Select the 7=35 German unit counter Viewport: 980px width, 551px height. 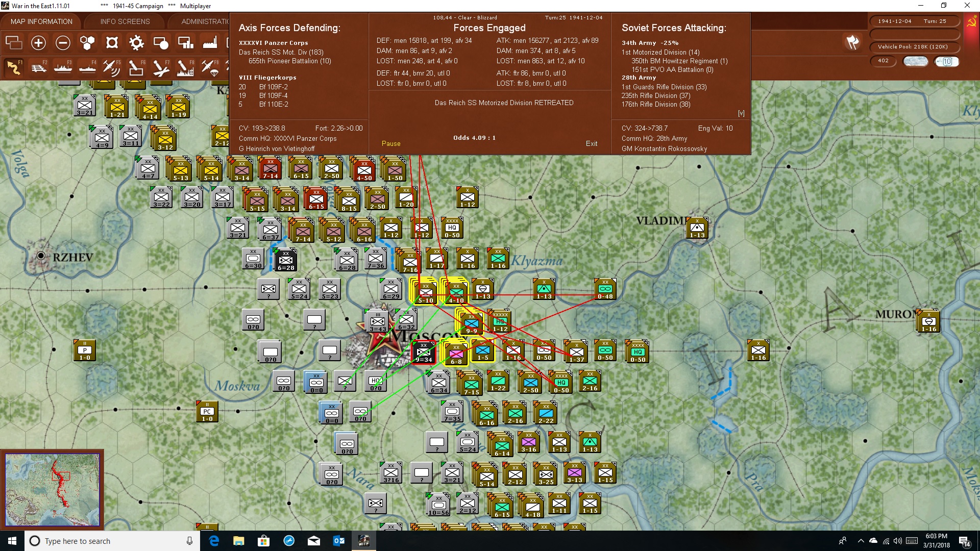click(x=452, y=412)
